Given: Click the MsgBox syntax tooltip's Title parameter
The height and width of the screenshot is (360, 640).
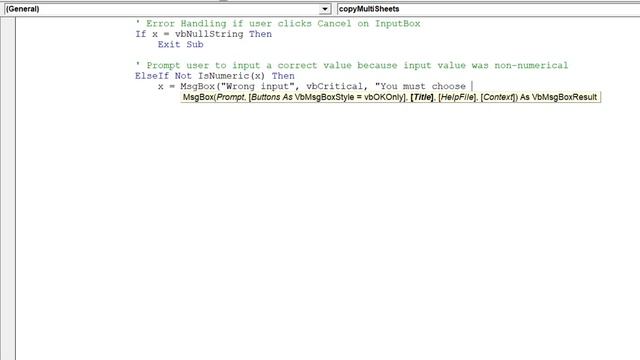Looking at the screenshot, I should (422, 97).
